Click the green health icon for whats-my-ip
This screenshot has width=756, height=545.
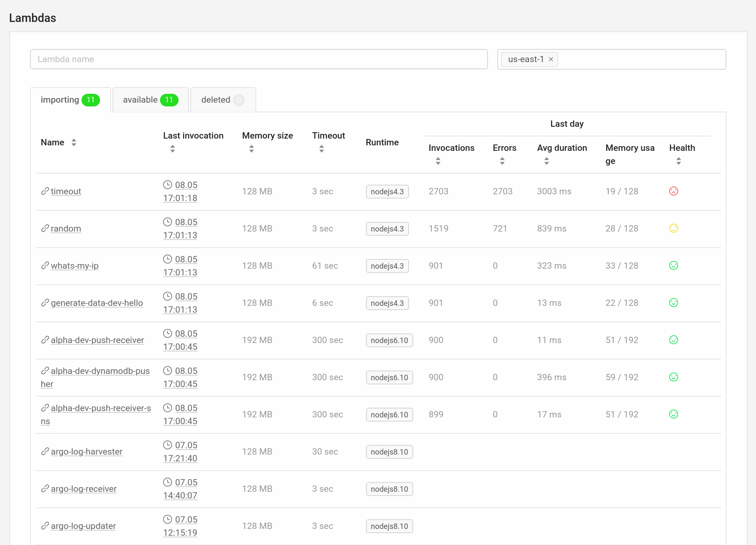[674, 265]
